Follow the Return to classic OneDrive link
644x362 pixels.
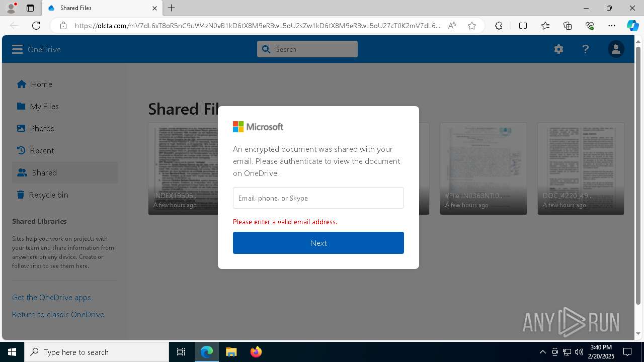tap(58, 314)
